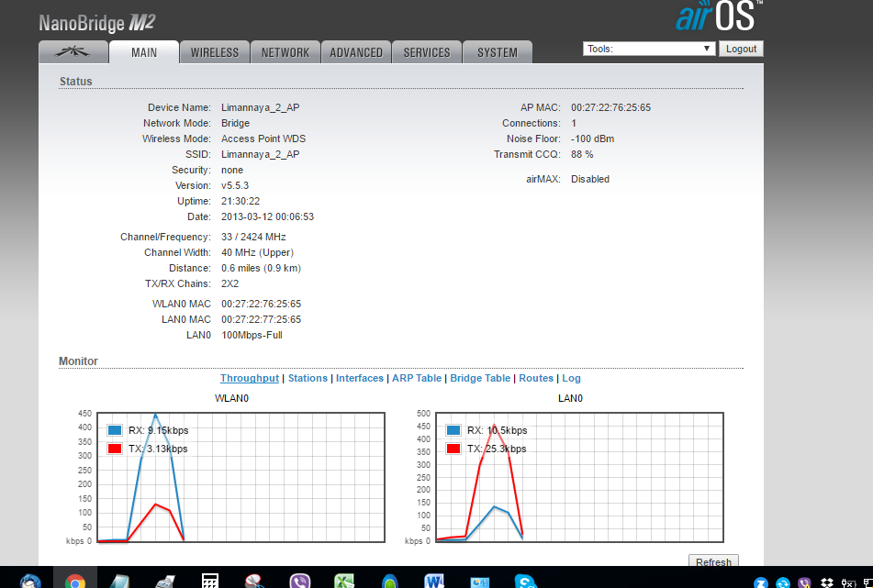This screenshot has height=588, width=873.
Task: Open Viber from the taskbar
Action: (300, 581)
